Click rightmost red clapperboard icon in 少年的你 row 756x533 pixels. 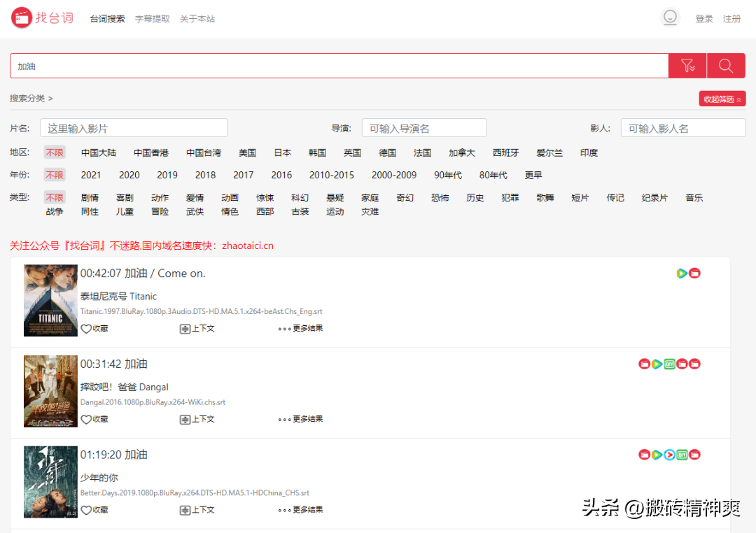click(x=694, y=455)
